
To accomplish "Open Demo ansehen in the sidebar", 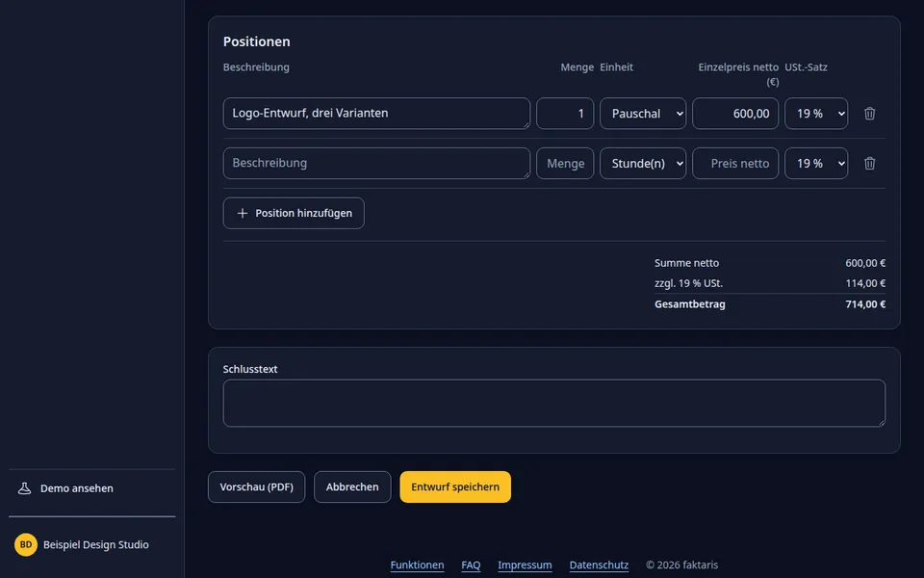I will [x=92, y=488].
